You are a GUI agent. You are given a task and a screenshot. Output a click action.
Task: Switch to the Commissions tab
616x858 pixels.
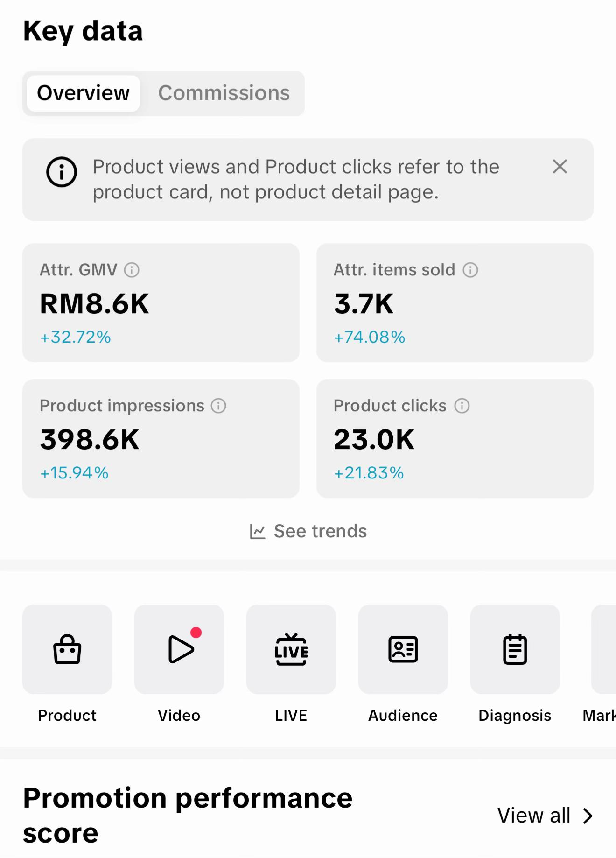click(x=224, y=93)
